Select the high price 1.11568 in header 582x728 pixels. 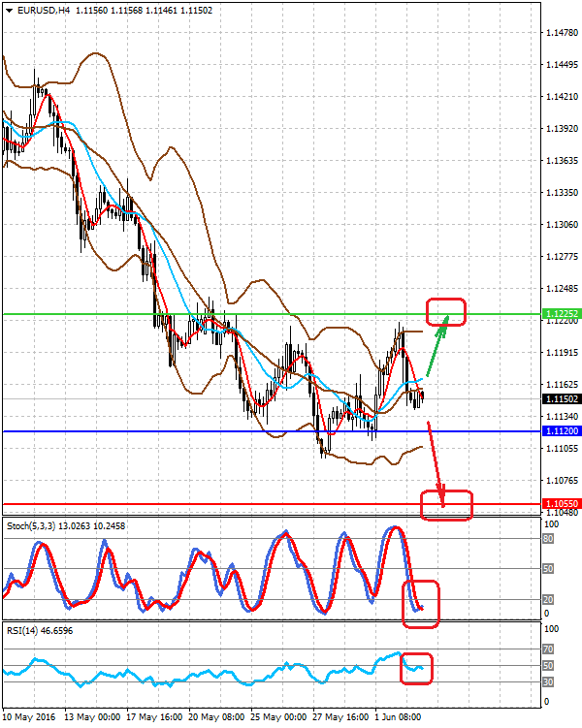tap(127, 11)
